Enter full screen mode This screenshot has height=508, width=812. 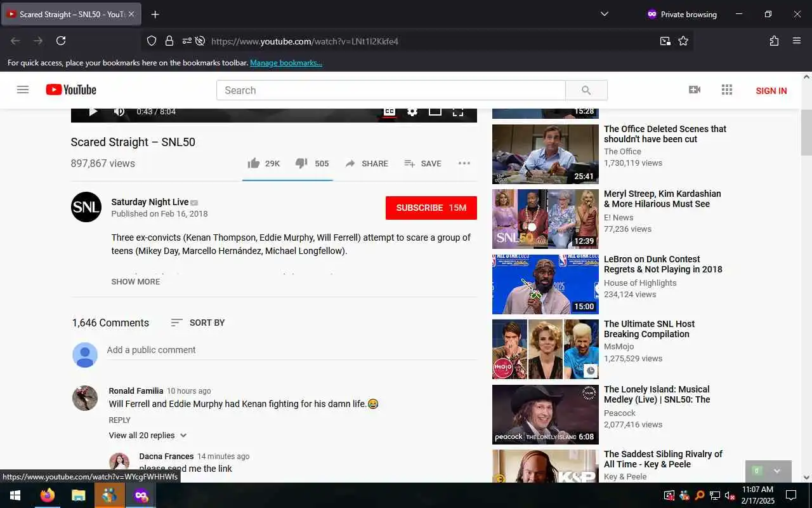click(458, 112)
